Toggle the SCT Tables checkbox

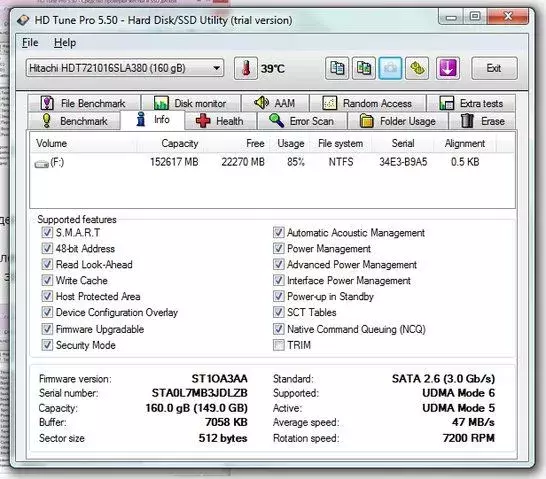click(279, 312)
